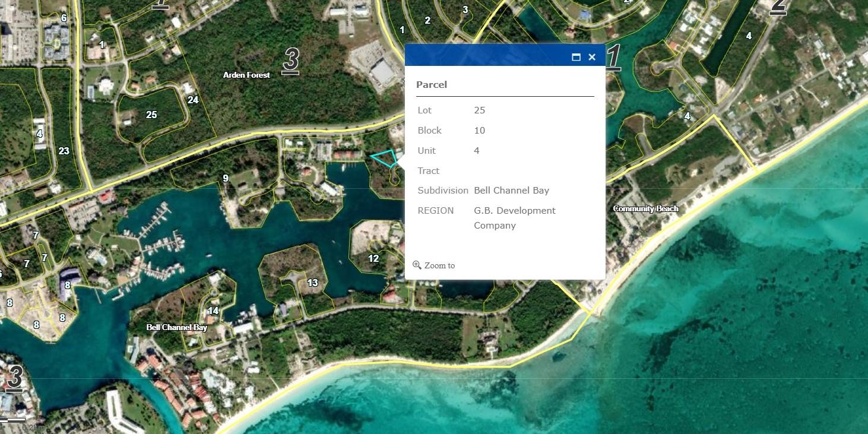
Task: Select the cyan highlighted parcel outline
Action: [385, 158]
